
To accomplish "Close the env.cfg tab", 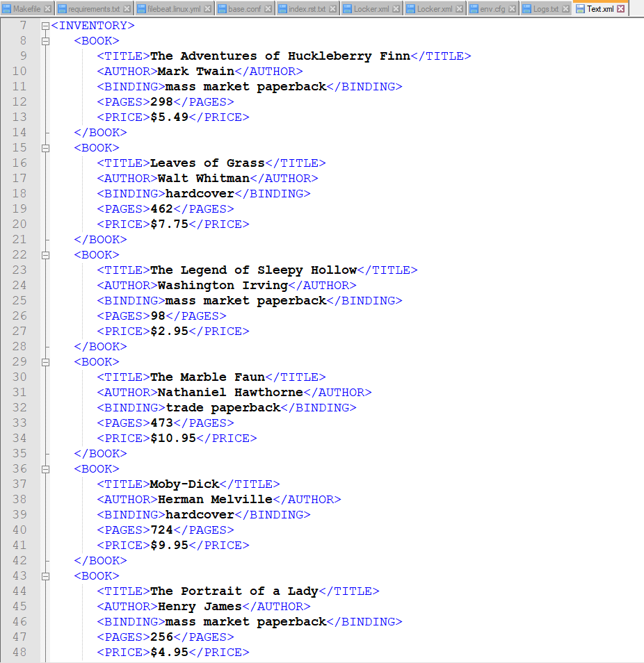I will tap(512, 9).
